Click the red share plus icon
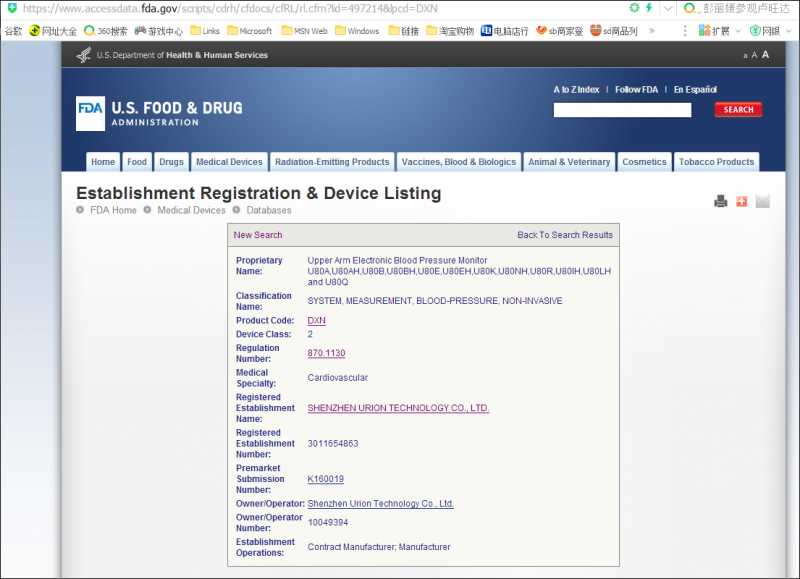Screen dimensions: 800x579 741,202
